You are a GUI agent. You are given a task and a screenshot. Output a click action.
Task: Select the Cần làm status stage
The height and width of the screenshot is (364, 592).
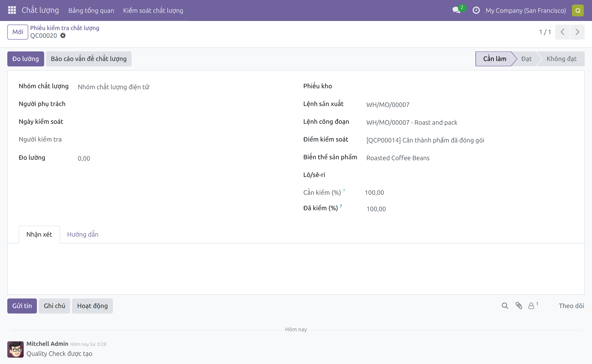point(495,59)
